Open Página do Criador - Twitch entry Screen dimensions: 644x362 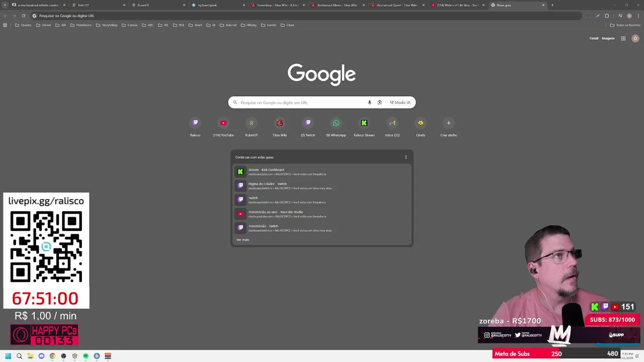coord(322,186)
